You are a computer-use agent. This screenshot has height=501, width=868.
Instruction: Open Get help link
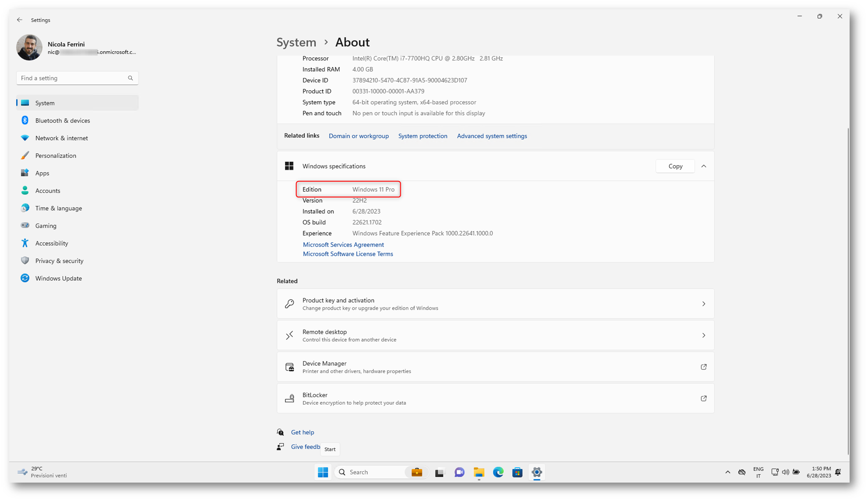[x=302, y=432]
